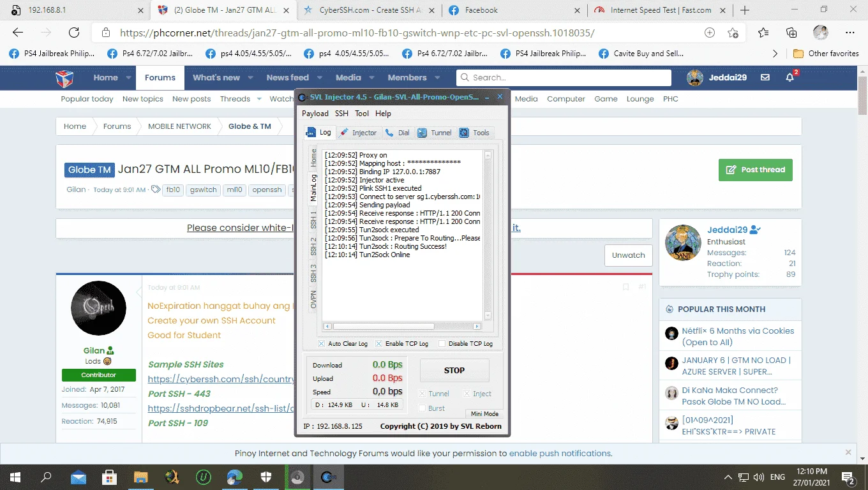Click the volume icon in system tray
Image resolution: width=868 pixels, height=490 pixels.
[x=758, y=477]
